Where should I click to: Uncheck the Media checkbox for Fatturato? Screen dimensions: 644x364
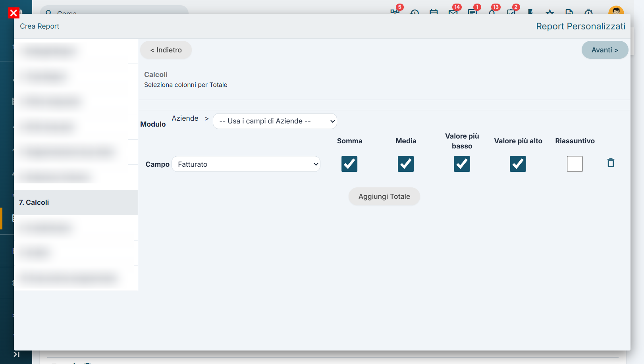click(406, 164)
